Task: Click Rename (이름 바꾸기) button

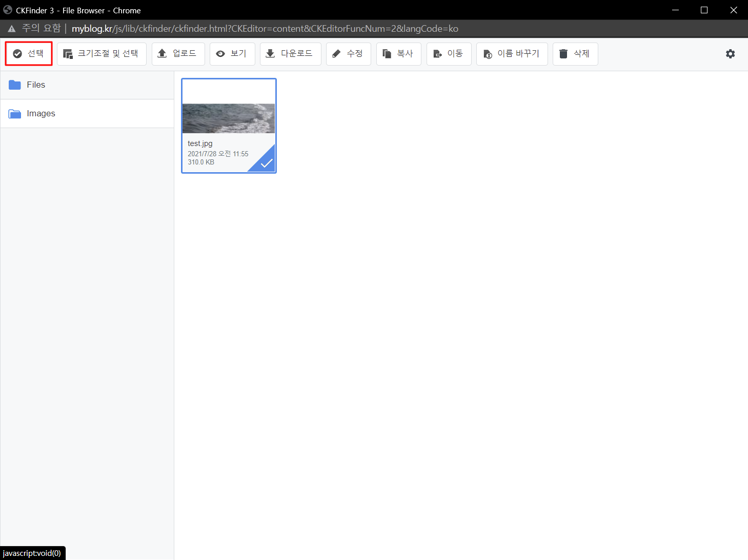Action: [512, 54]
